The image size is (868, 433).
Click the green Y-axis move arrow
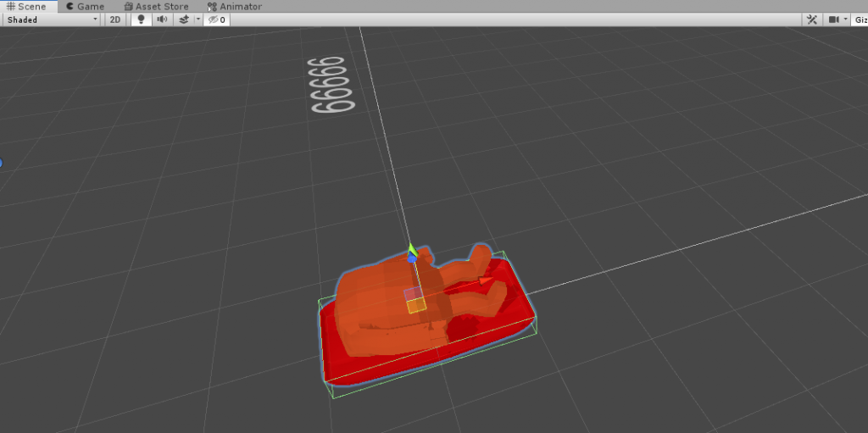[412, 249]
